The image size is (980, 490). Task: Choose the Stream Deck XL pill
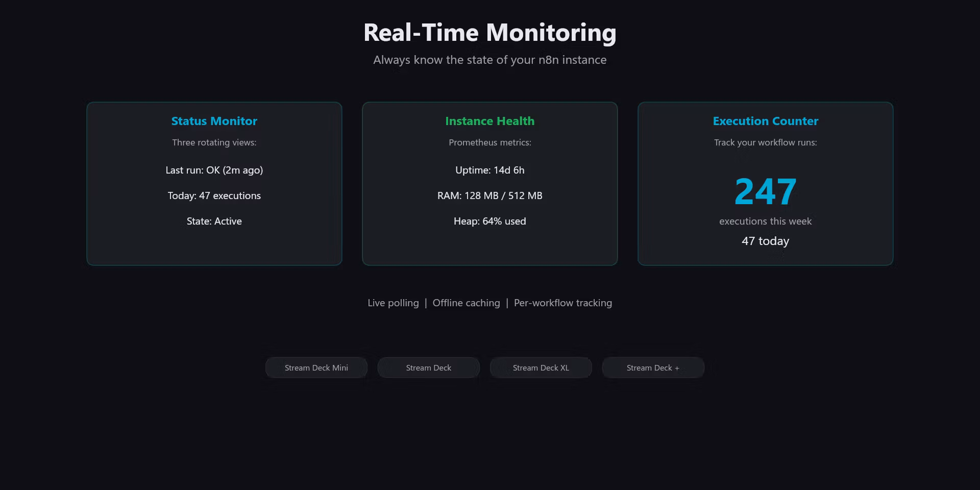(541, 367)
